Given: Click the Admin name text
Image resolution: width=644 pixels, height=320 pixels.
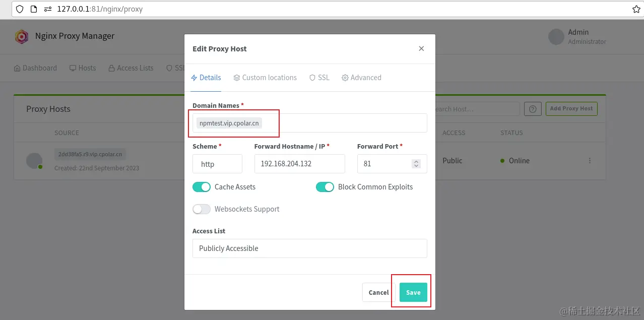Looking at the screenshot, I should [578, 32].
